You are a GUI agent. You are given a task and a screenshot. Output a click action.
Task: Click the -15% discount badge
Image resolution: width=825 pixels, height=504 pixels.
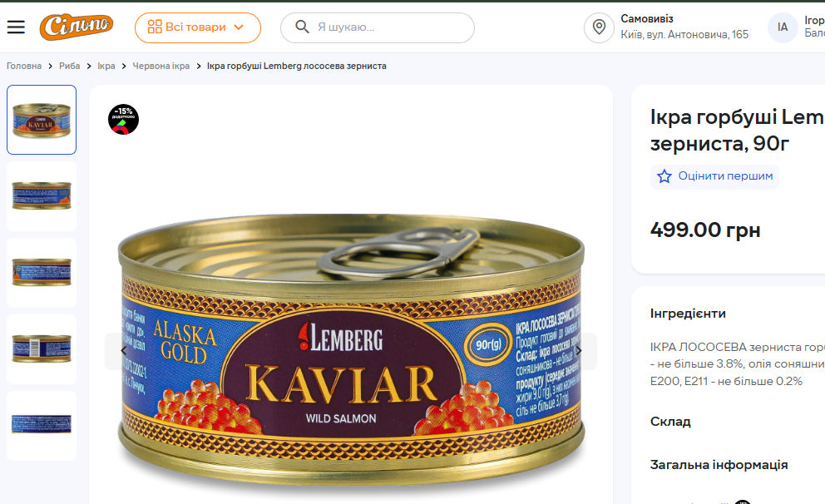pos(123,120)
